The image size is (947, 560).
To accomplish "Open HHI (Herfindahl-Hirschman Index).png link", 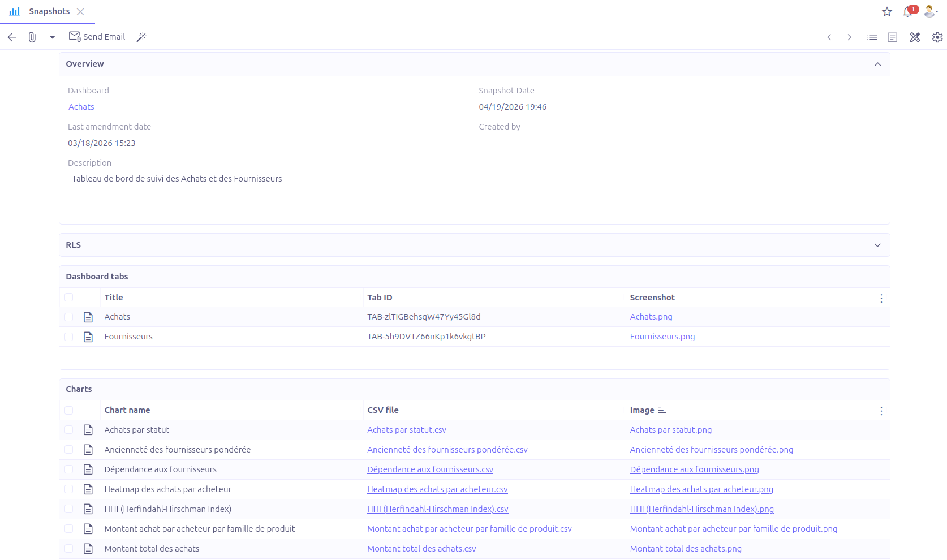I will (x=702, y=509).
